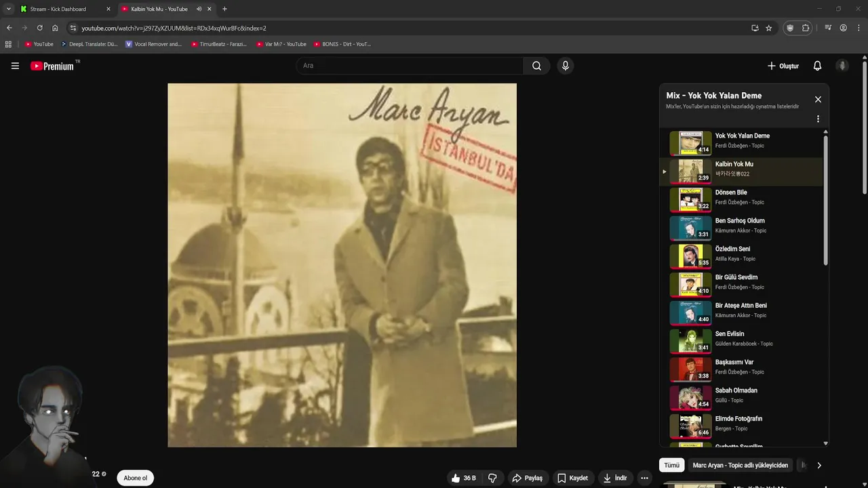The image size is (868, 488).
Task: Play 'Başkasımı Var' playlist item
Action: pyautogui.click(x=741, y=369)
